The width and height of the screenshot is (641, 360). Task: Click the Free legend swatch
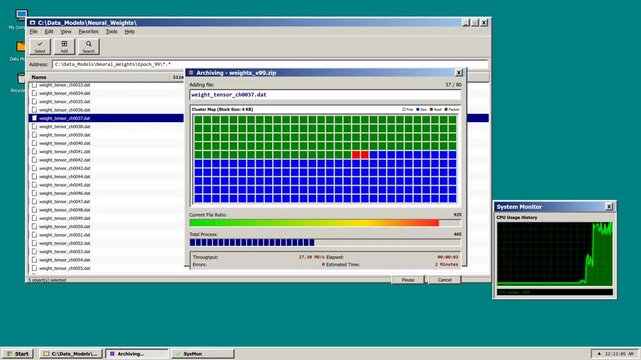pos(403,110)
